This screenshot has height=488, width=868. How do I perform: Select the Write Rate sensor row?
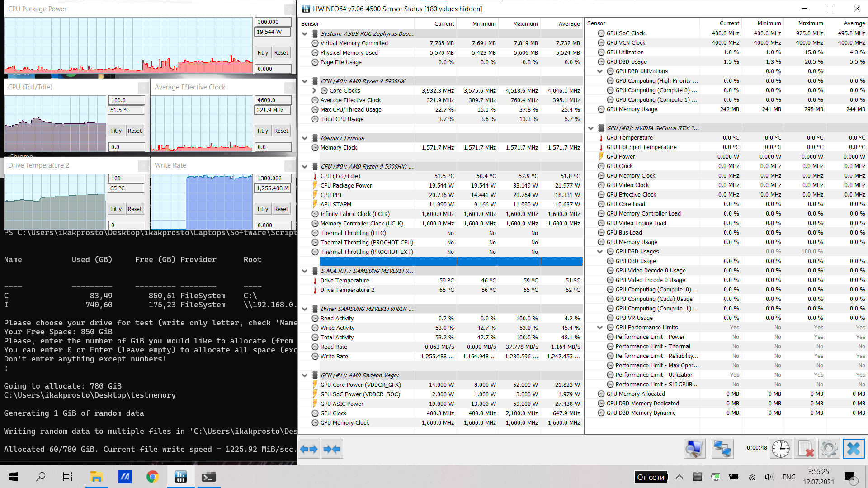pos(441,357)
